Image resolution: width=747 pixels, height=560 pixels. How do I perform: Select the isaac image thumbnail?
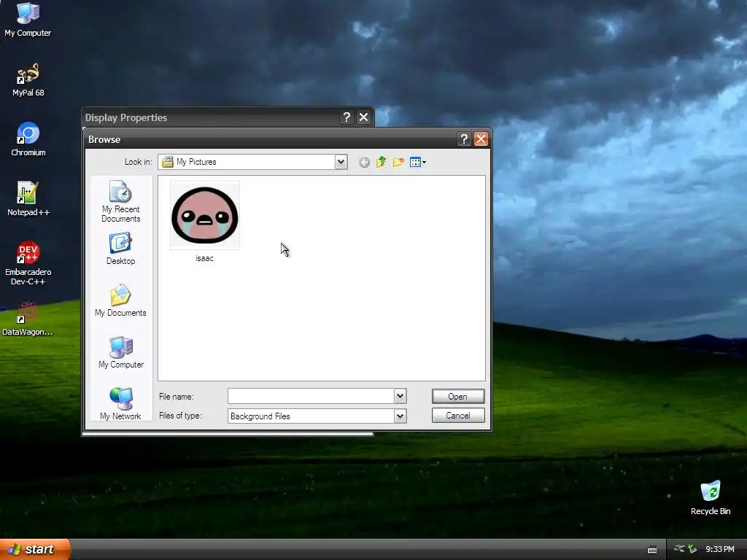[x=205, y=215]
